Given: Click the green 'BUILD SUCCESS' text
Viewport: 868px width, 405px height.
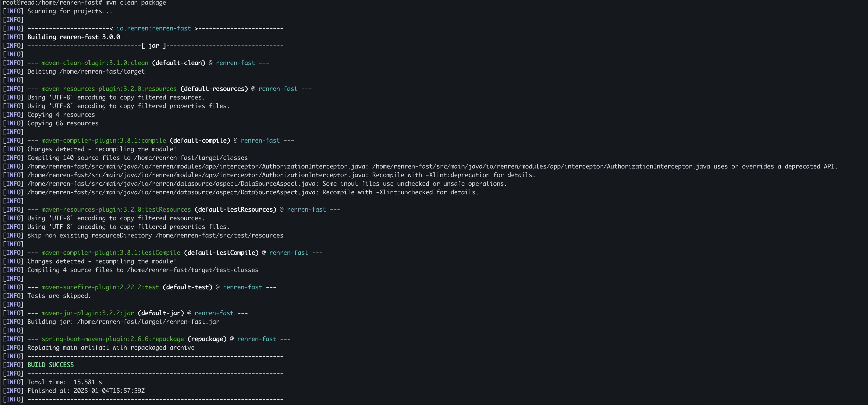Looking at the screenshot, I should pyautogui.click(x=51, y=365).
